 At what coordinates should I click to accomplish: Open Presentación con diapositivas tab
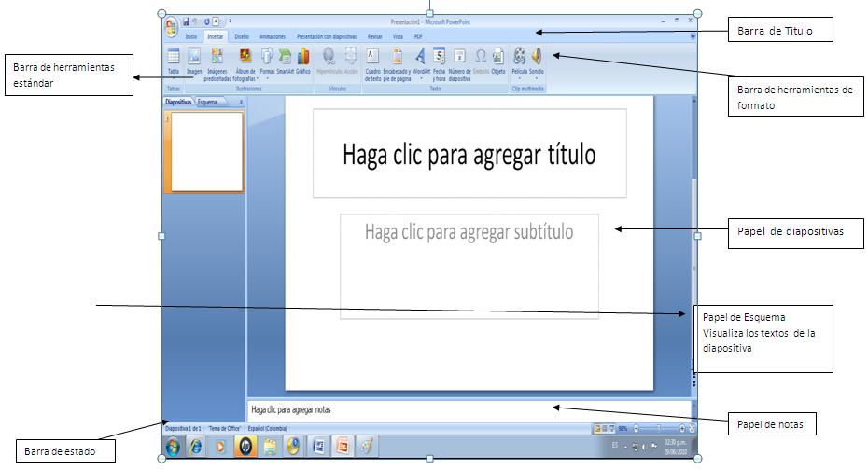(327, 36)
